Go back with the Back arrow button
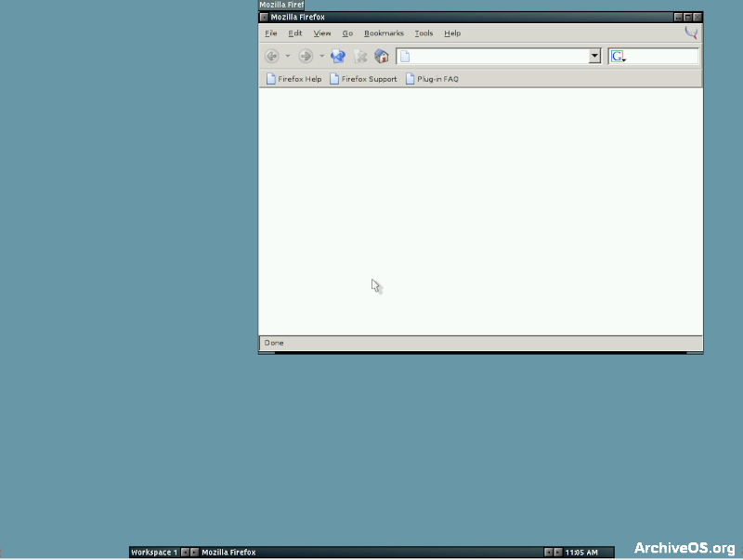743x560 pixels. pos(271,57)
